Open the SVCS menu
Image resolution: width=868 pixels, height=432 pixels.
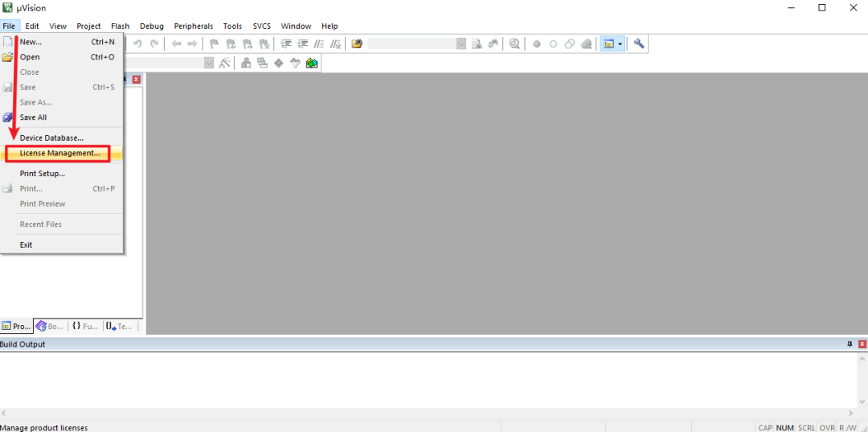262,26
